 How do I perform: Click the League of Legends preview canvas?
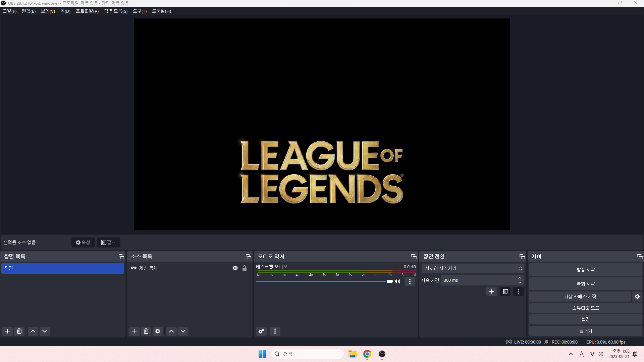click(x=322, y=125)
